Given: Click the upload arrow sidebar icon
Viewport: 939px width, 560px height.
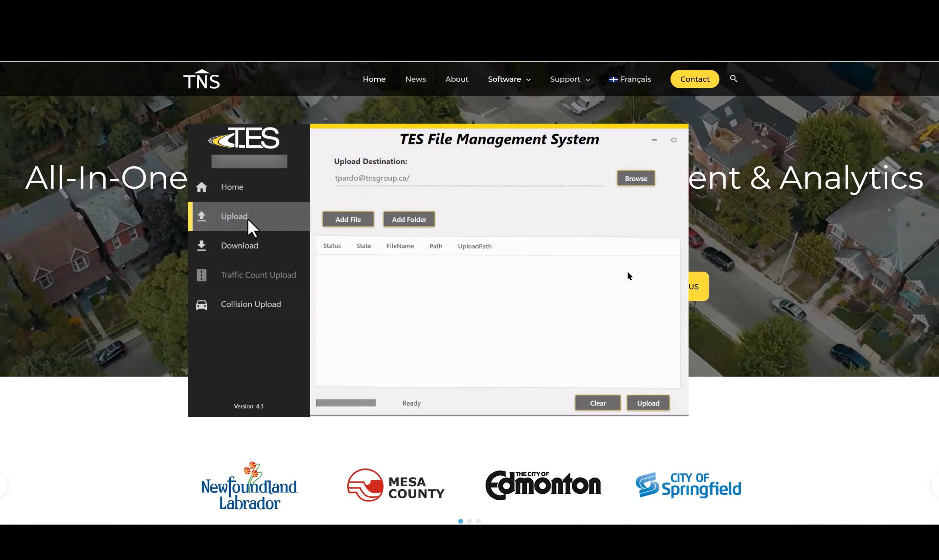Looking at the screenshot, I should point(202,216).
